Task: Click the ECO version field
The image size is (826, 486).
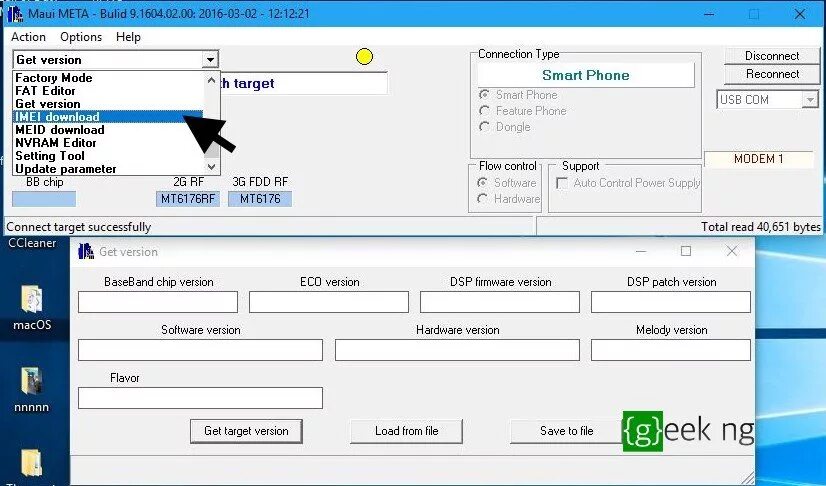Action: [329, 302]
